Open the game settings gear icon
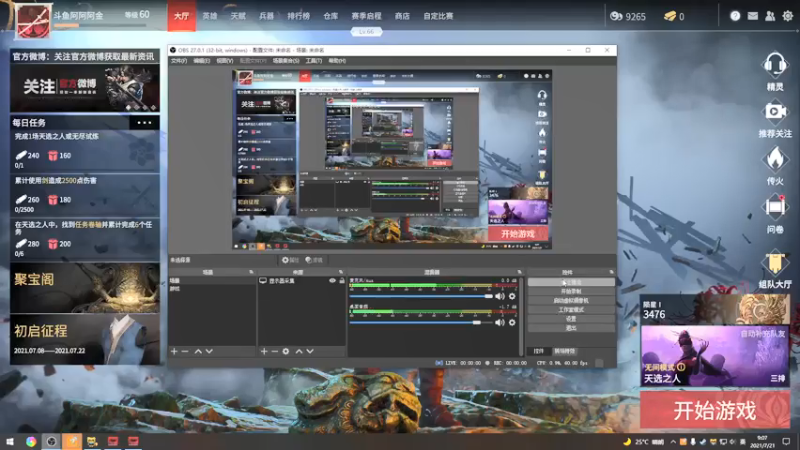 (787, 16)
